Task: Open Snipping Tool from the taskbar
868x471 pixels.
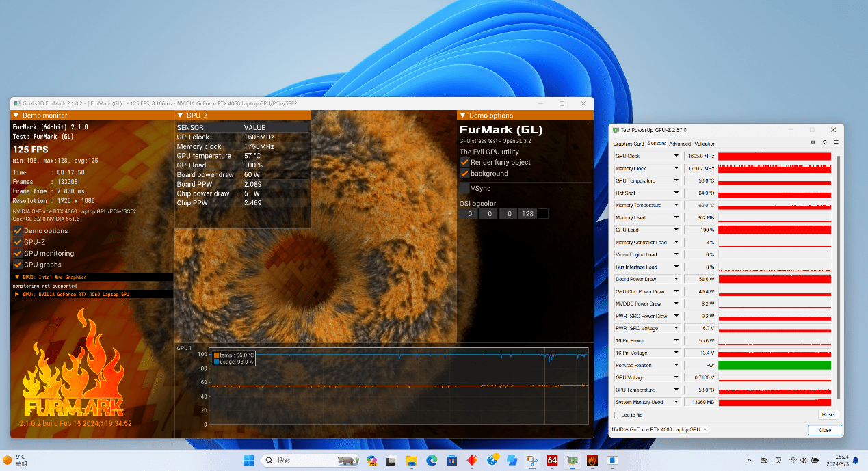Action: tap(531, 461)
